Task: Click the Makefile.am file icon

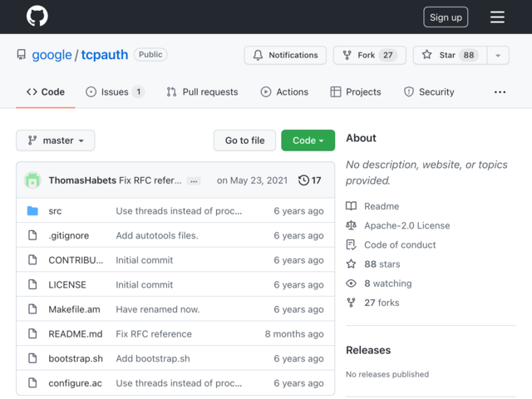Action: (x=32, y=309)
